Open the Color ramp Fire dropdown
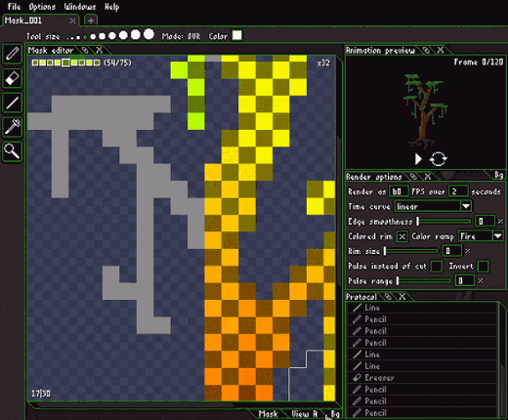Viewport: 508px width, 420px height. [481, 236]
